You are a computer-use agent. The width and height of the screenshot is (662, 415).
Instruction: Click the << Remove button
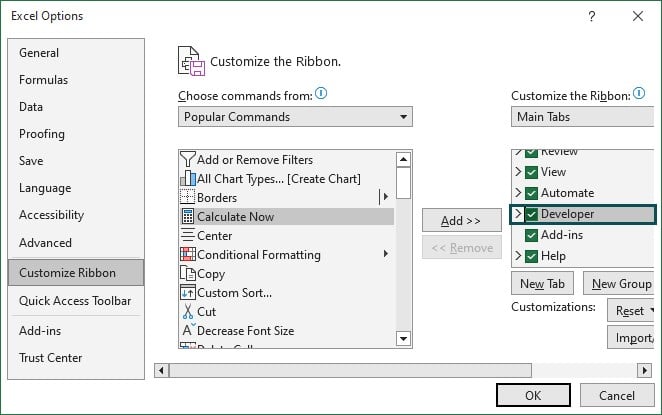(462, 247)
